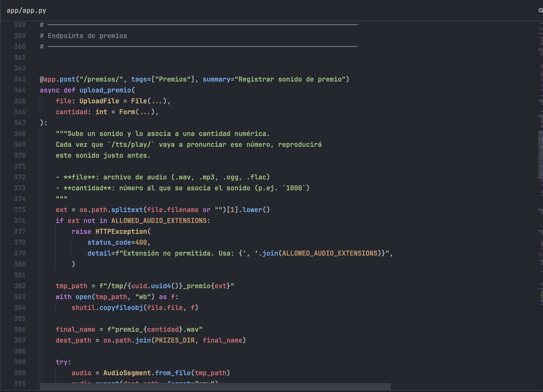Click the ALLOWED_AUDIO_EXTENSIONS constant on line 376

(159, 221)
